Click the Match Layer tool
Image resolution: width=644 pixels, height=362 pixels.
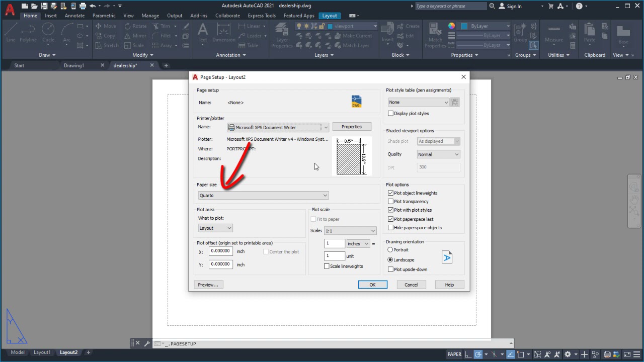352,45
